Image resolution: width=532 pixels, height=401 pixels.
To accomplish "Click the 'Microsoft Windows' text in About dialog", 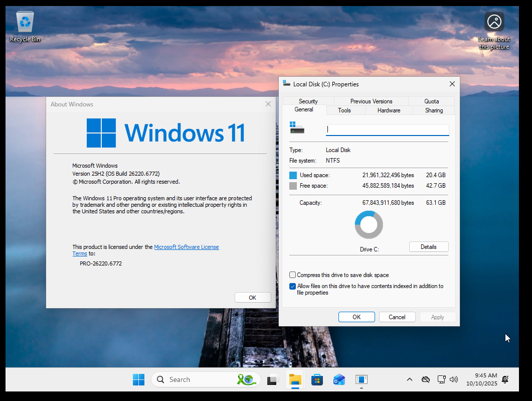I will tap(95, 166).
